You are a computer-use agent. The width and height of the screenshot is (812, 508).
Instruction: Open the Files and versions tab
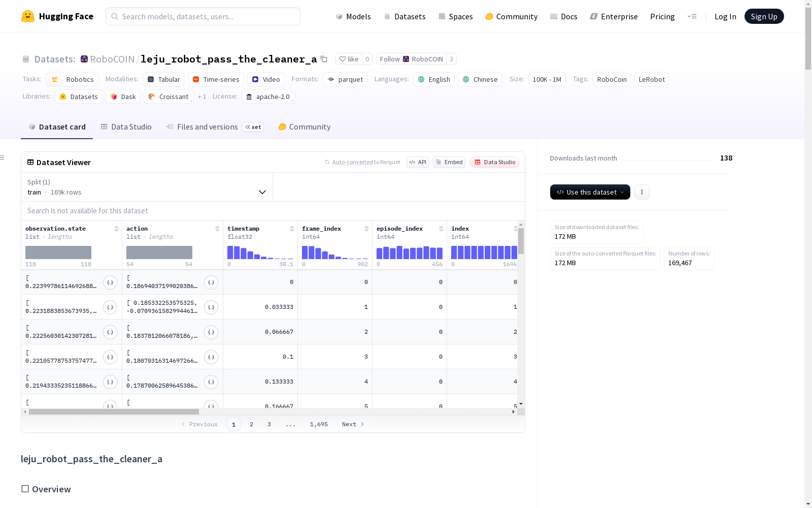coord(215,127)
